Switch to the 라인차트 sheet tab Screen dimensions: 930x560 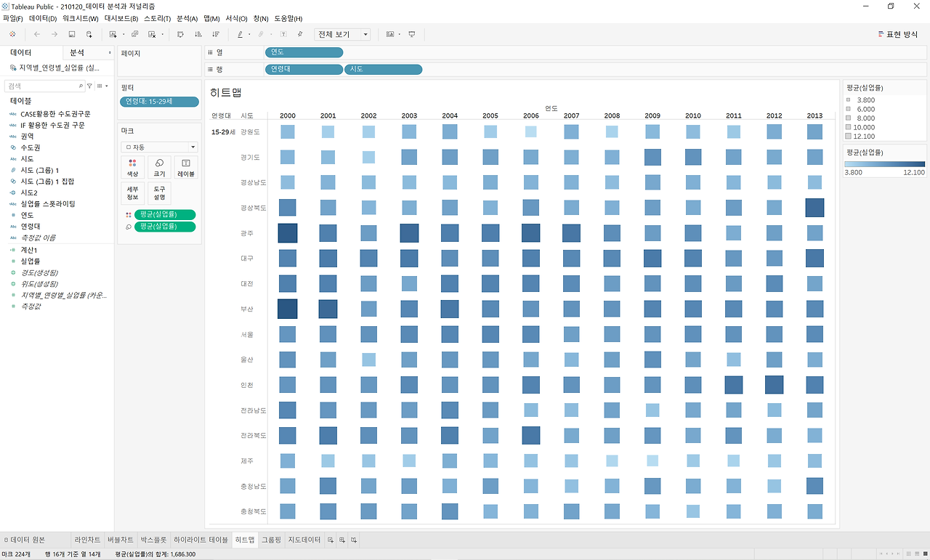(87, 540)
